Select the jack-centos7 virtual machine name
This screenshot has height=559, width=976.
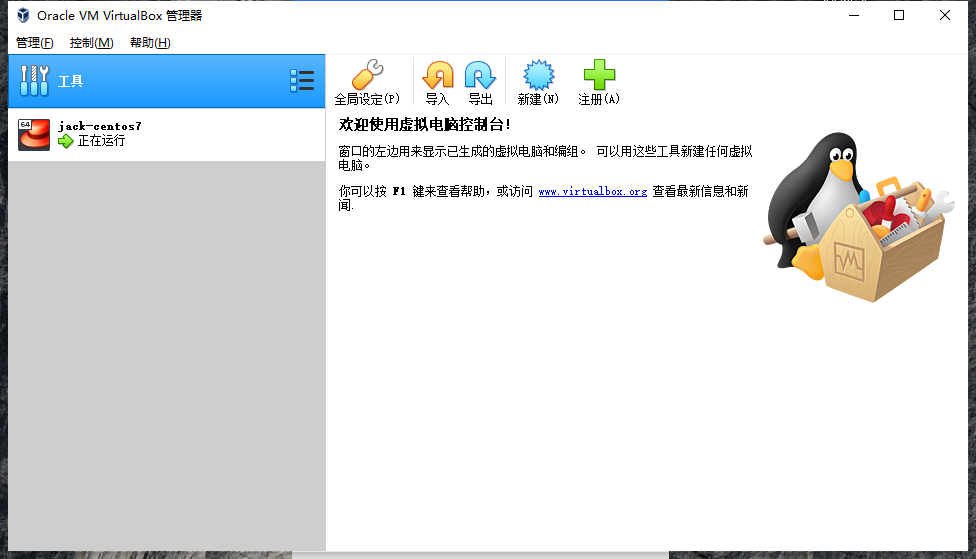click(x=100, y=126)
